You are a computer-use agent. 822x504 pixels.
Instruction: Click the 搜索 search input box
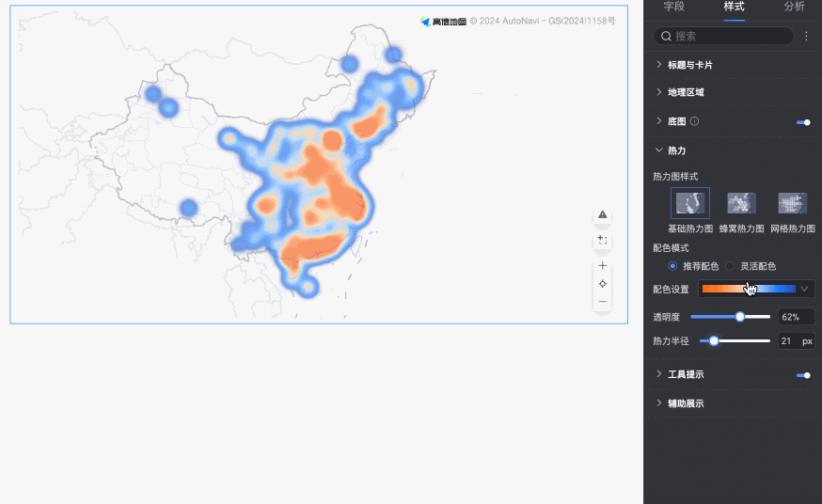click(x=723, y=36)
